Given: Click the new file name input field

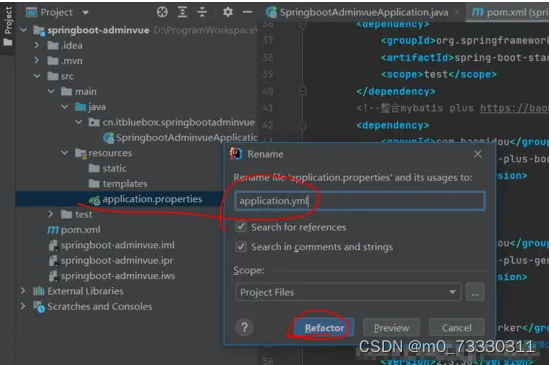Looking at the screenshot, I should tap(360, 201).
